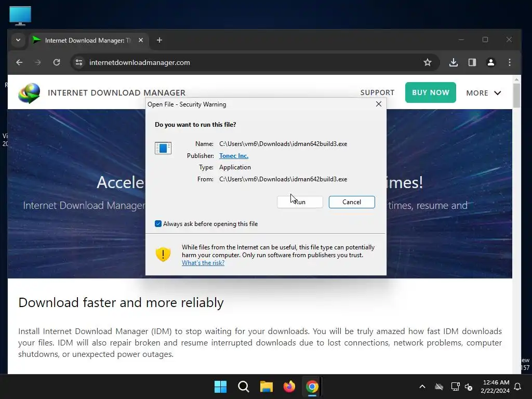
Task: Open network status tray icon
Action: click(455, 387)
